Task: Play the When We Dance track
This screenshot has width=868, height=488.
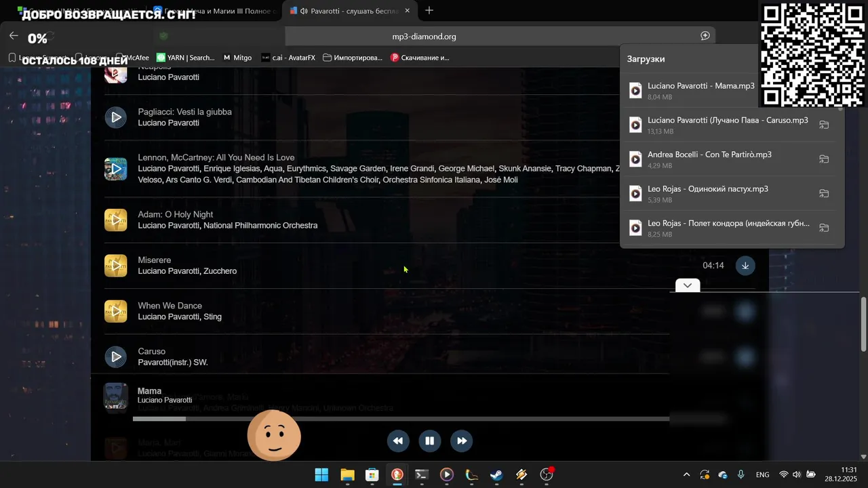Action: point(116,311)
